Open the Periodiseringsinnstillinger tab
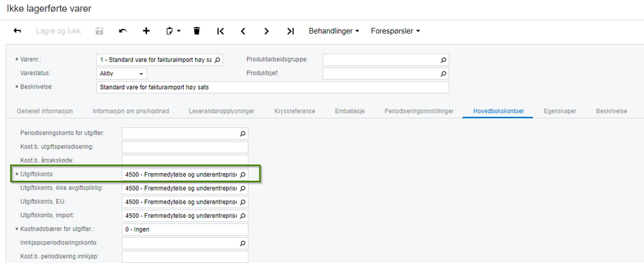The height and width of the screenshot is (263, 644). tap(419, 111)
